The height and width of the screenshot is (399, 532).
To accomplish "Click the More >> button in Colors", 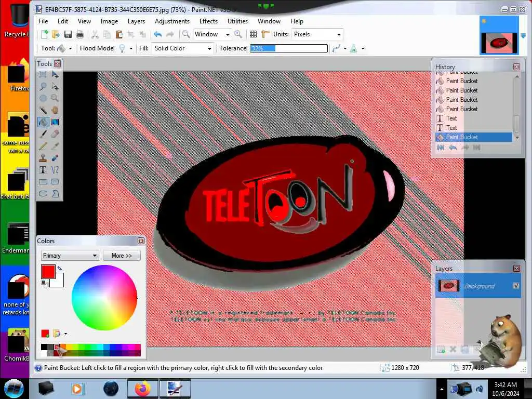I will [x=122, y=256].
